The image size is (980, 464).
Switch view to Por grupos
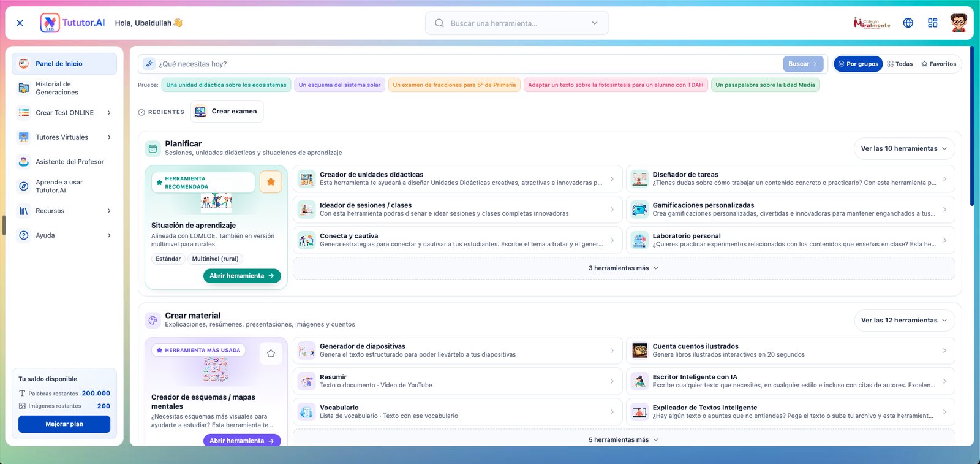click(858, 64)
